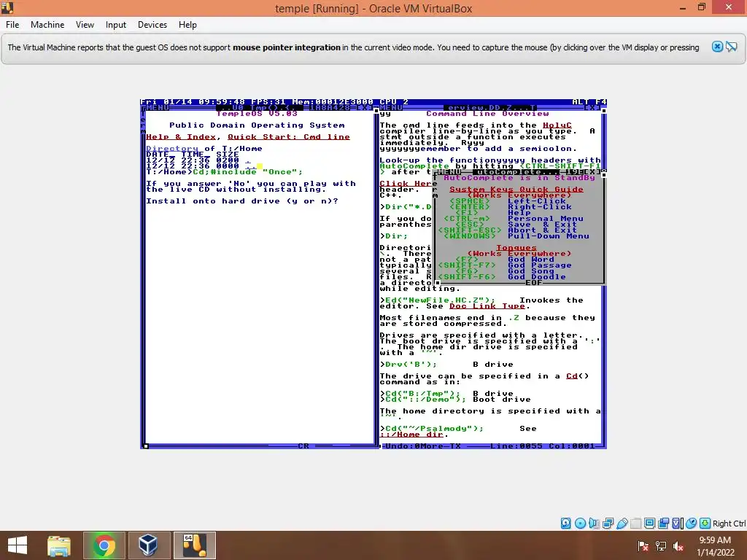Open File Explorer from the taskbar
747x560 pixels.
coord(59,545)
